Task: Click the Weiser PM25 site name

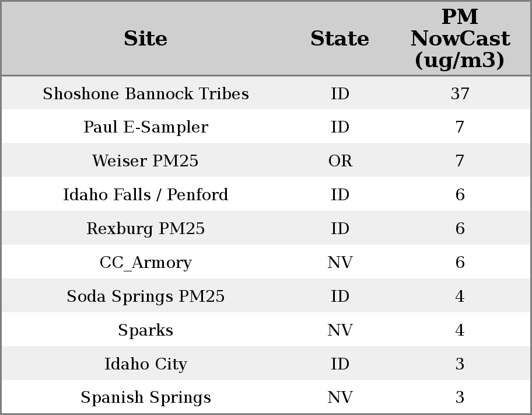Action: [x=145, y=161]
